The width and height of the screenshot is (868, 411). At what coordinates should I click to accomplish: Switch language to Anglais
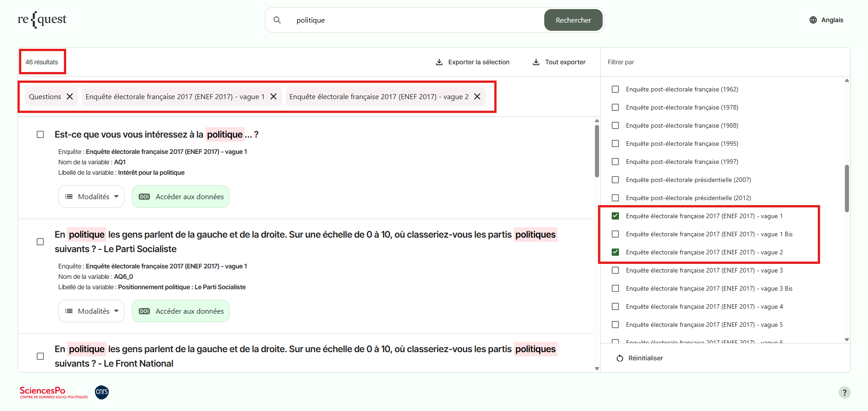[832, 20]
